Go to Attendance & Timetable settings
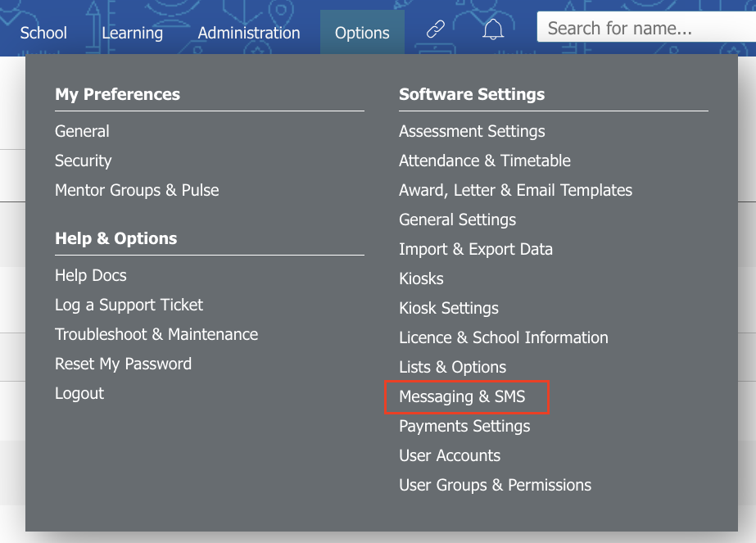 485,161
